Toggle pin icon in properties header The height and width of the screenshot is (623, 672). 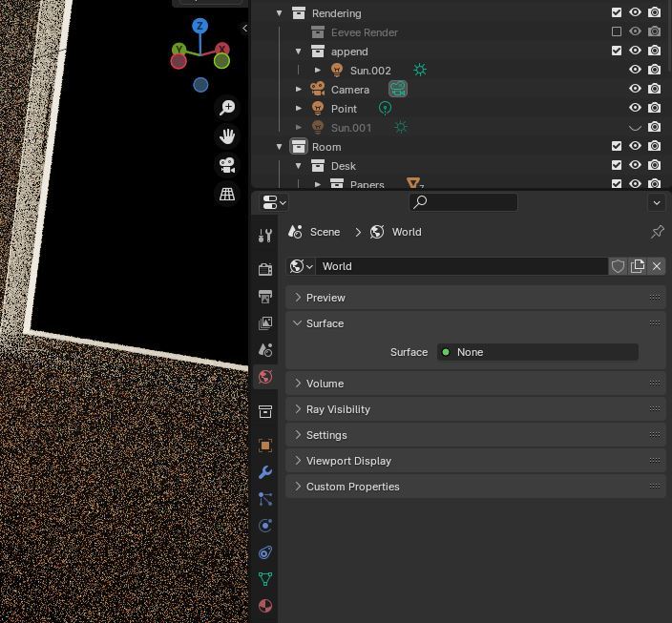657,232
